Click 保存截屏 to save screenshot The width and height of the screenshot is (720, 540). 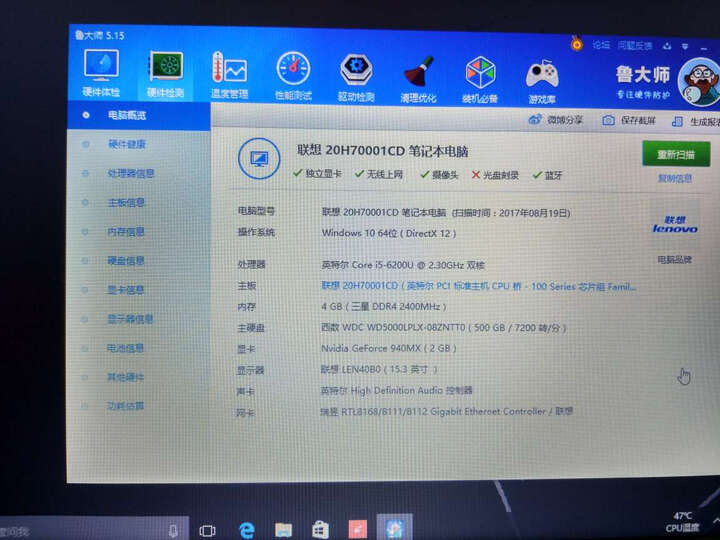tap(629, 120)
